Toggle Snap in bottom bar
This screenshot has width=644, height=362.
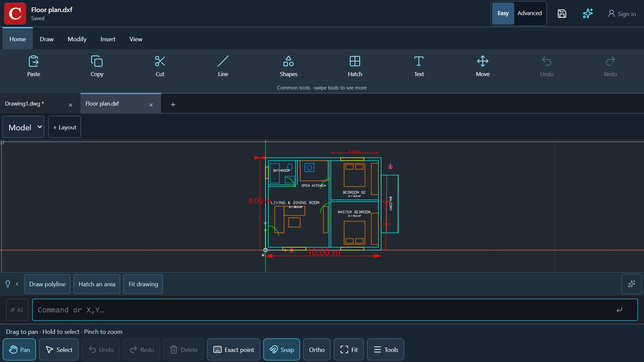tap(282, 350)
